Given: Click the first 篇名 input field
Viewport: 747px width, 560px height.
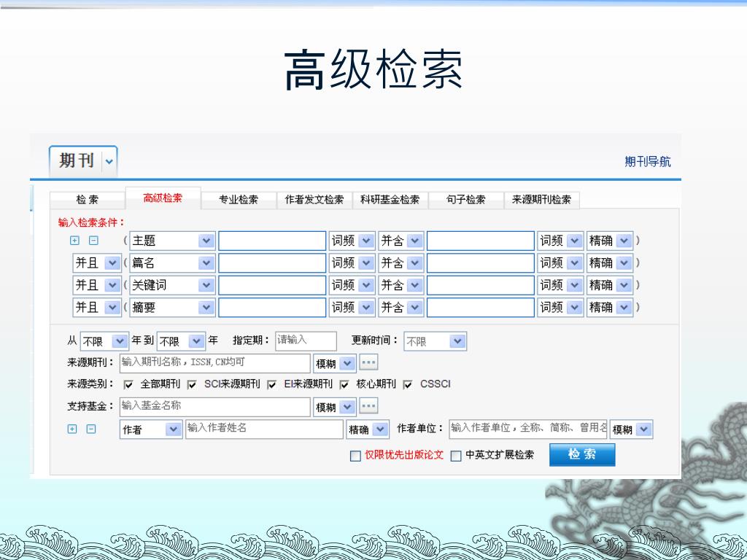Looking at the screenshot, I should tap(272, 262).
